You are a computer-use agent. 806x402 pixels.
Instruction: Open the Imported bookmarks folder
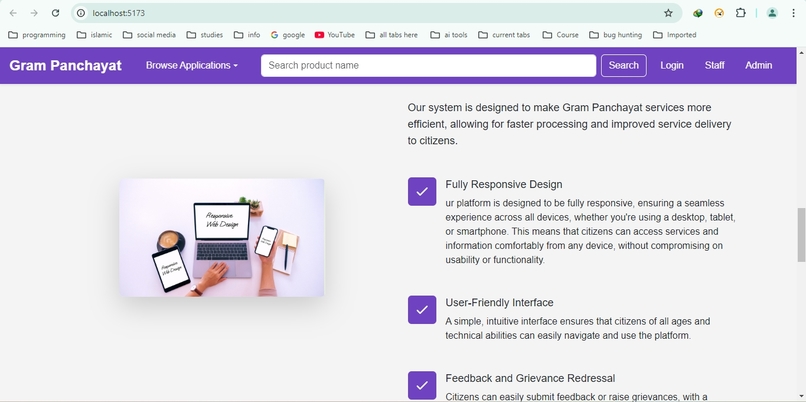[674, 35]
